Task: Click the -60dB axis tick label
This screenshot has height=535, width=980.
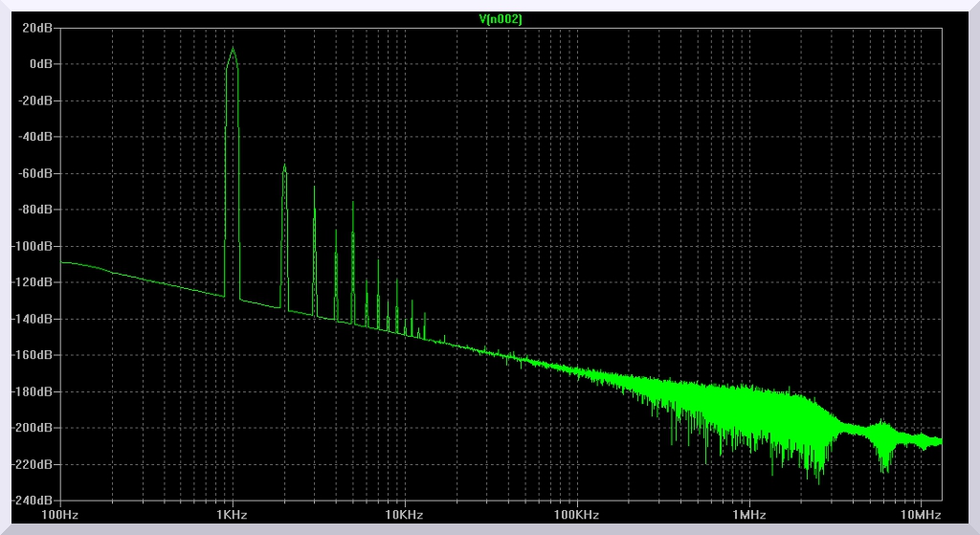Action: tap(36, 173)
